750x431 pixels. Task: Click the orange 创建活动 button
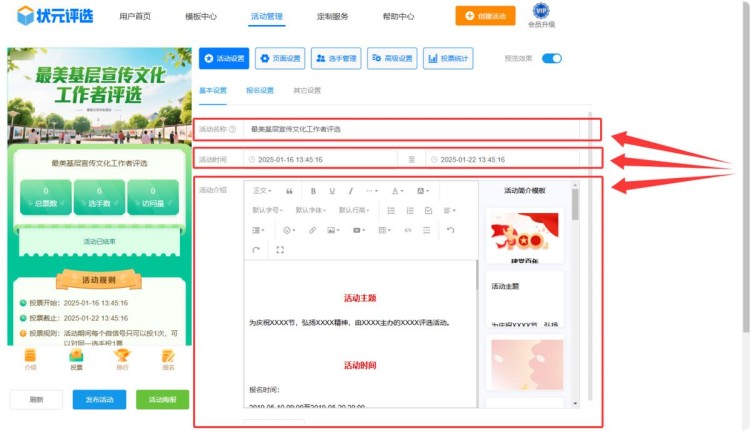(485, 16)
